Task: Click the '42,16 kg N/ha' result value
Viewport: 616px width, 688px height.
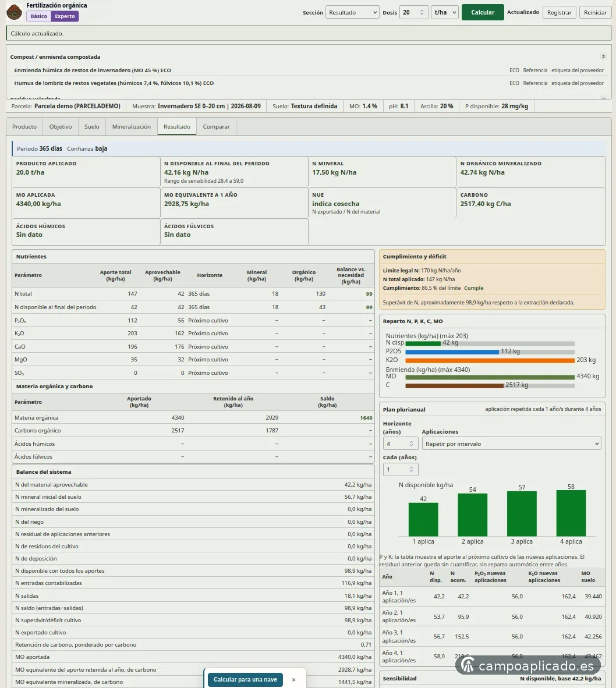Action: (186, 172)
